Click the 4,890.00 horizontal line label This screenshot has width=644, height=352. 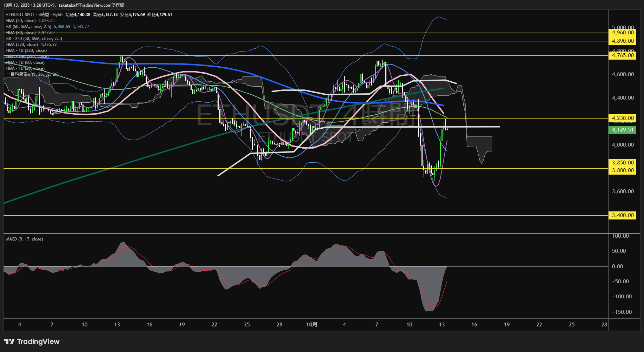pyautogui.click(x=623, y=41)
